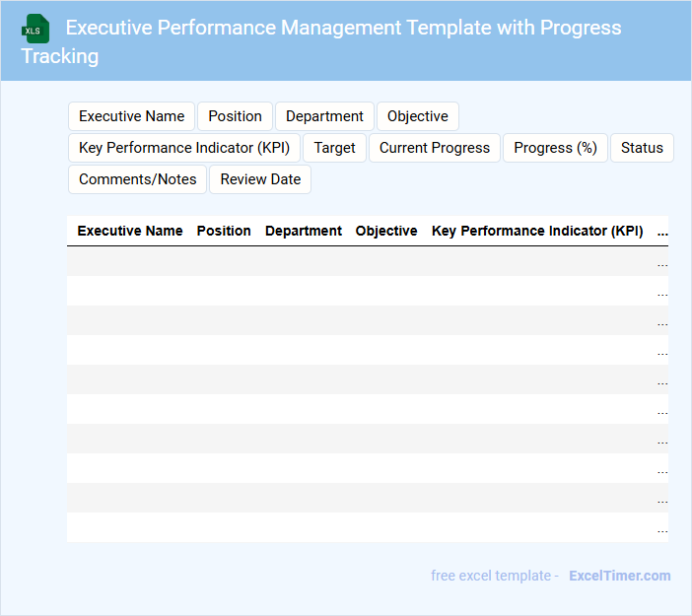The width and height of the screenshot is (692, 616).
Task: Select the Target tag chip
Action: (x=334, y=148)
